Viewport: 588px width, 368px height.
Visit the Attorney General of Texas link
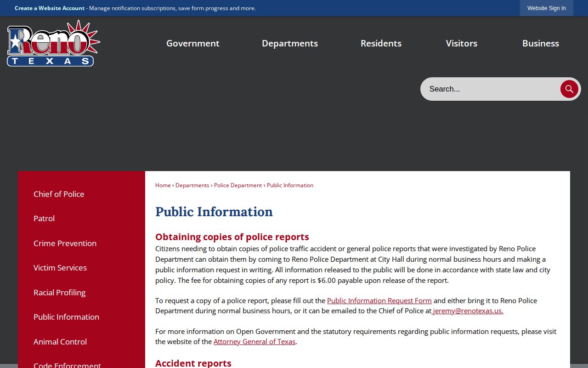click(254, 342)
